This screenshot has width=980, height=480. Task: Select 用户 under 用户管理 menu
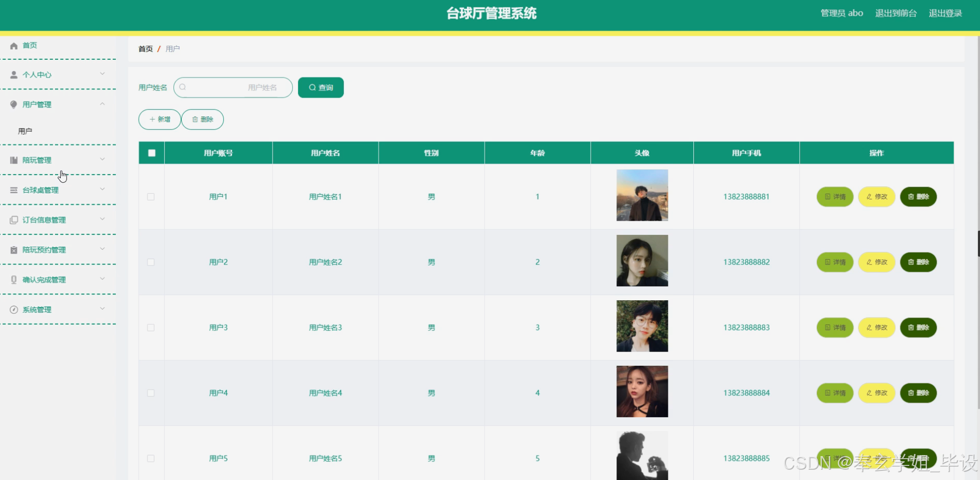[25, 131]
